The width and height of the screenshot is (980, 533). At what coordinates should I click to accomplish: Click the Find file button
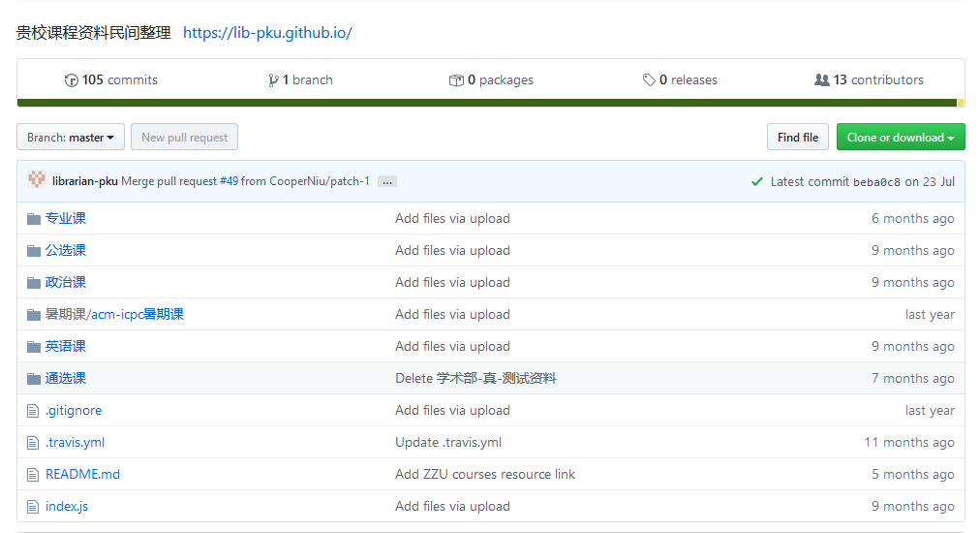coord(798,137)
